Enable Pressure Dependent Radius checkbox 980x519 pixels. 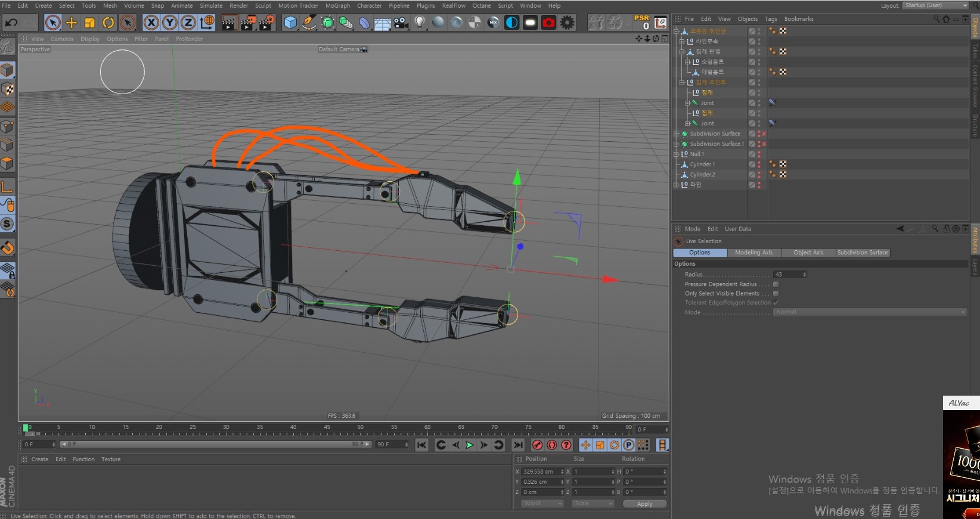pyautogui.click(x=776, y=284)
